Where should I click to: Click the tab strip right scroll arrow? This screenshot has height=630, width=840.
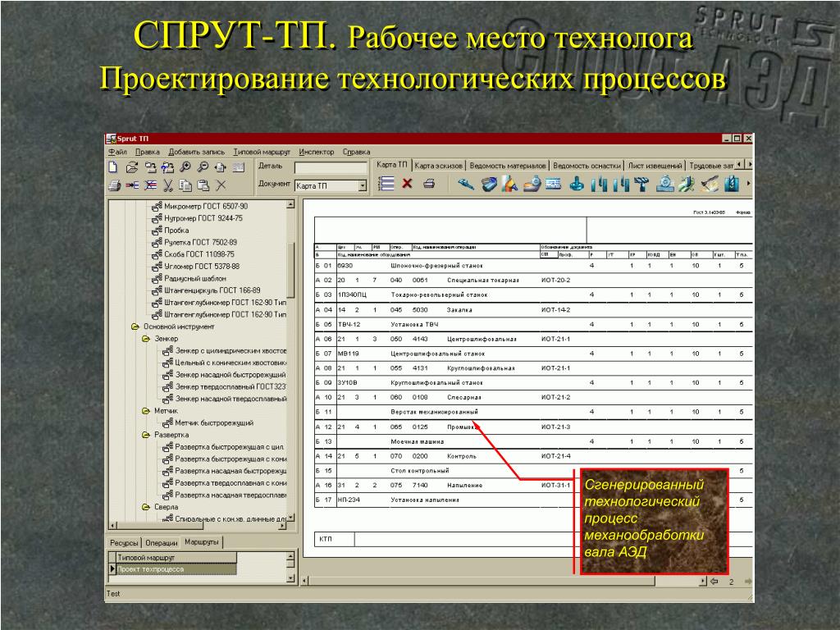750,164
